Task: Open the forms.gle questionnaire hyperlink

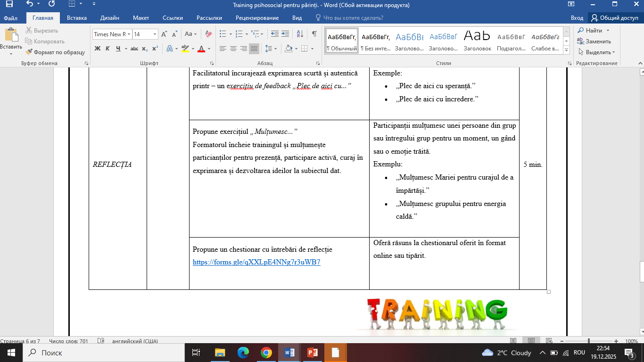Action: (256, 262)
